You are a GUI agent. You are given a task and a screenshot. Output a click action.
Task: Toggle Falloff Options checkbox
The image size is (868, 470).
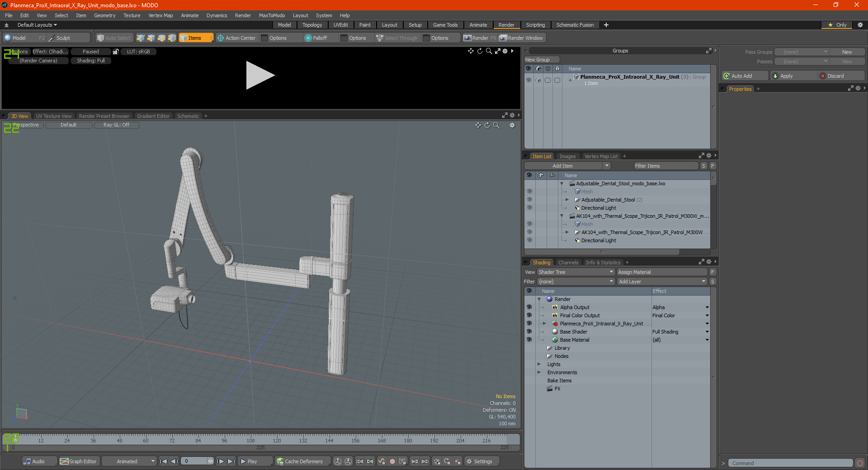tap(344, 38)
